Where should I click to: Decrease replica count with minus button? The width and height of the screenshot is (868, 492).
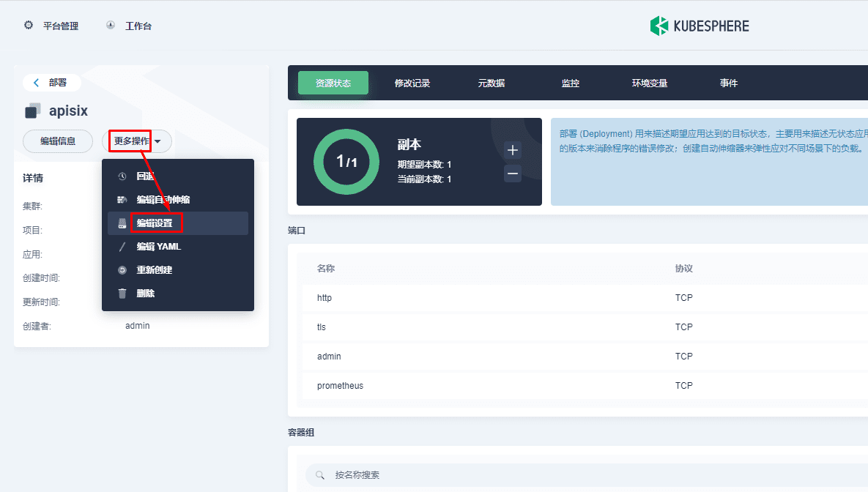(x=513, y=174)
